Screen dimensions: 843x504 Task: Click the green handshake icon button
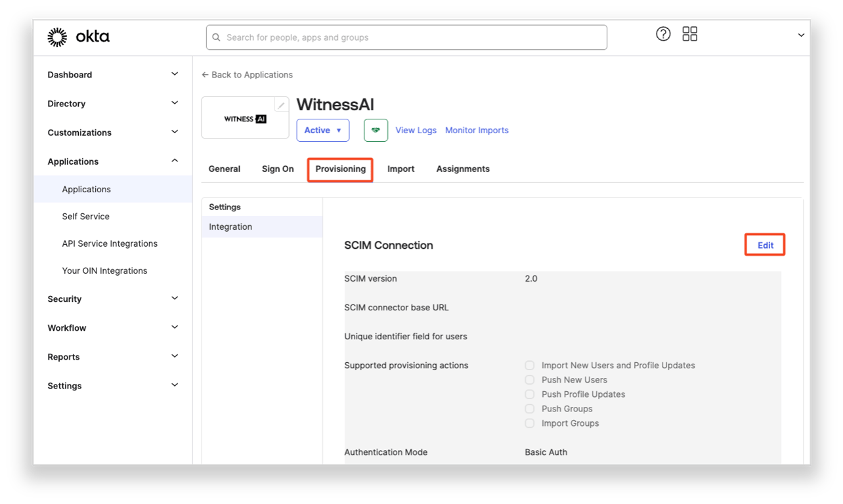point(376,130)
